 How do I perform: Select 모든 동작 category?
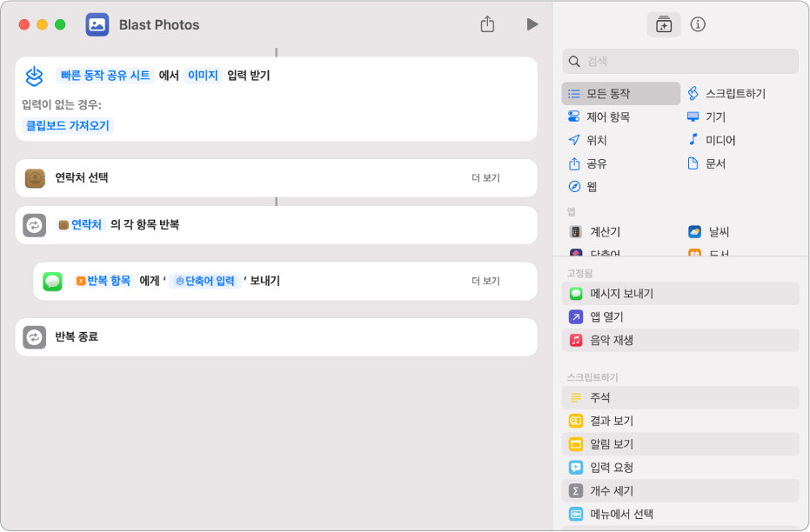(x=621, y=93)
